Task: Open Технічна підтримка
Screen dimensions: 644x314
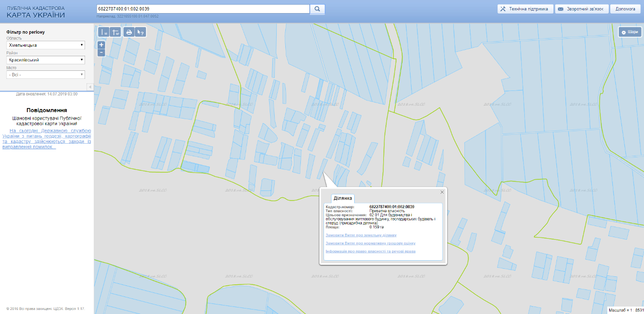Action: tap(525, 9)
